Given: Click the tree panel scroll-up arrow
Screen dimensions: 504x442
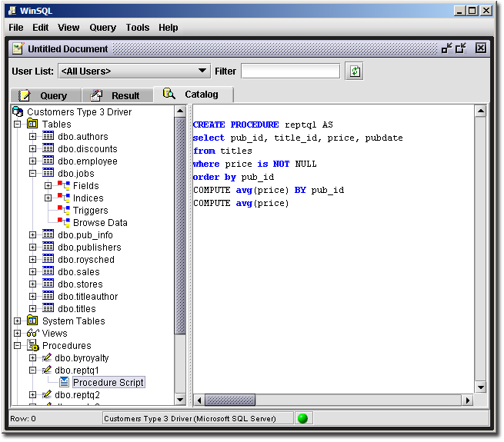Looking at the screenshot, I should [180, 111].
